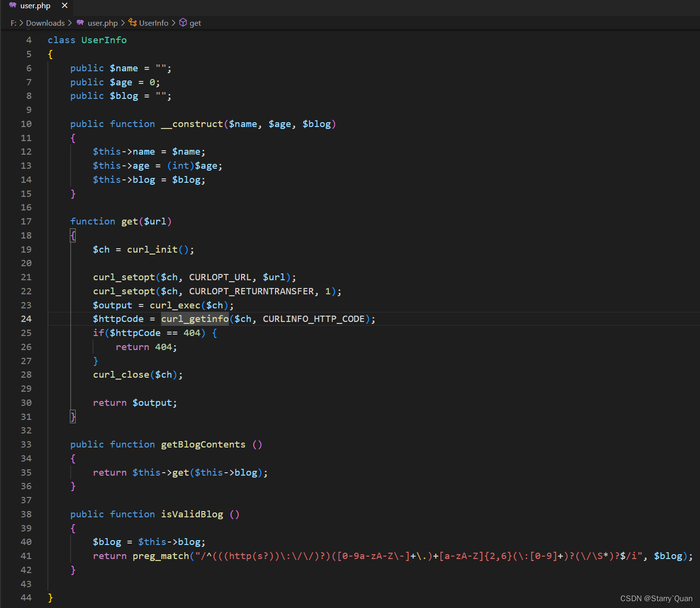The height and width of the screenshot is (608, 700).
Task: Click line number 33 in gutter
Action: [26, 445]
